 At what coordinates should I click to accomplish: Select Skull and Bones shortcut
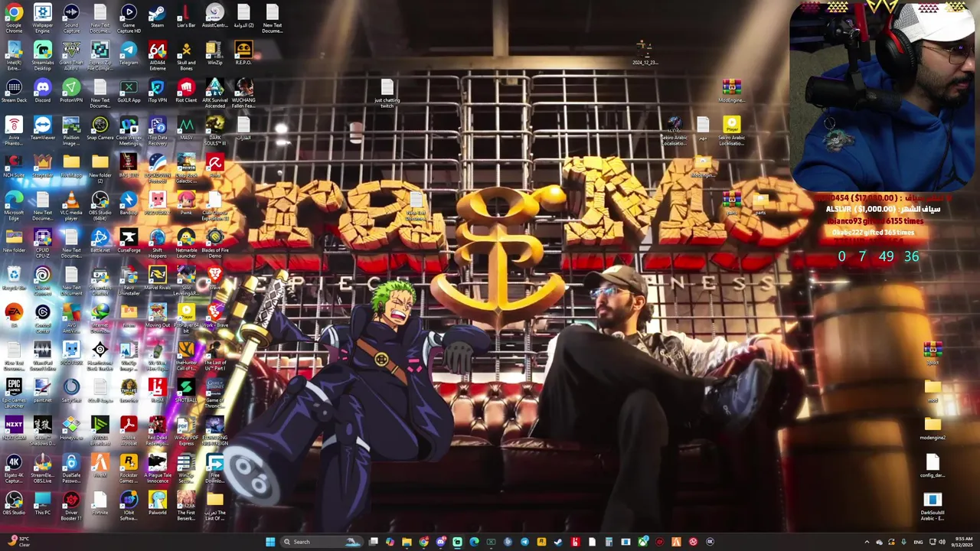pos(186,56)
